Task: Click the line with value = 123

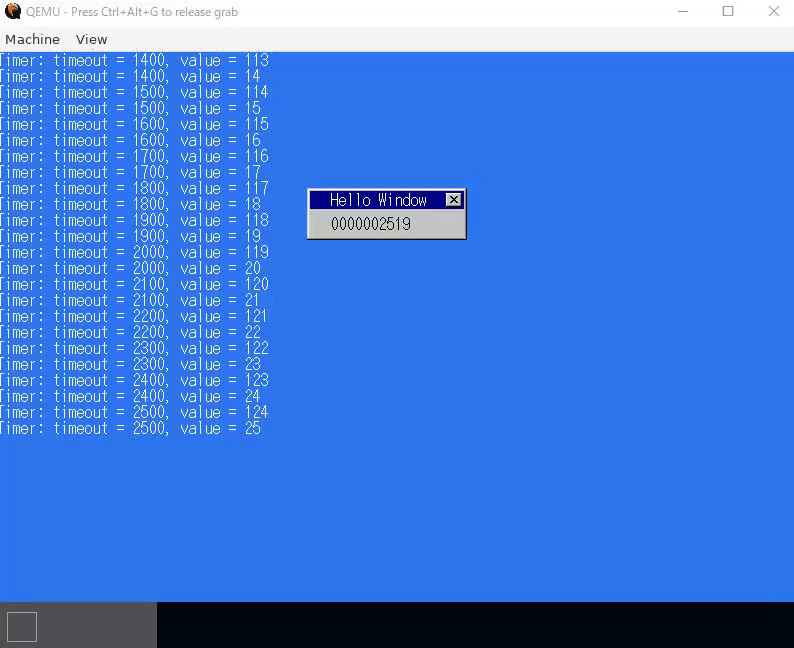Action: coord(134,381)
